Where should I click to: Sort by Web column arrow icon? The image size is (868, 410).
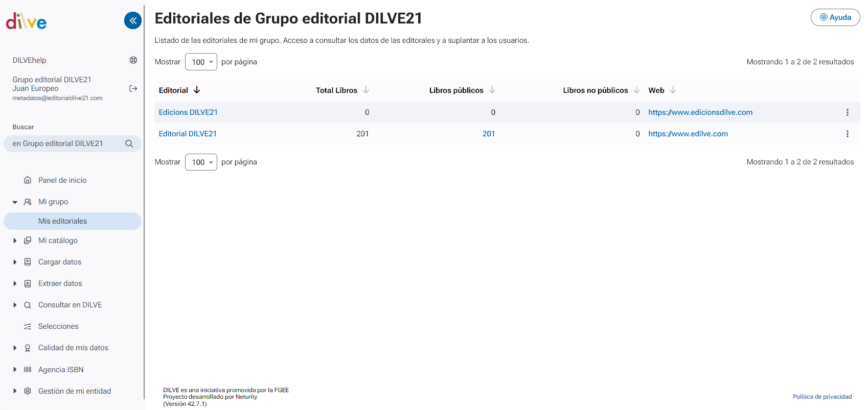(x=673, y=90)
